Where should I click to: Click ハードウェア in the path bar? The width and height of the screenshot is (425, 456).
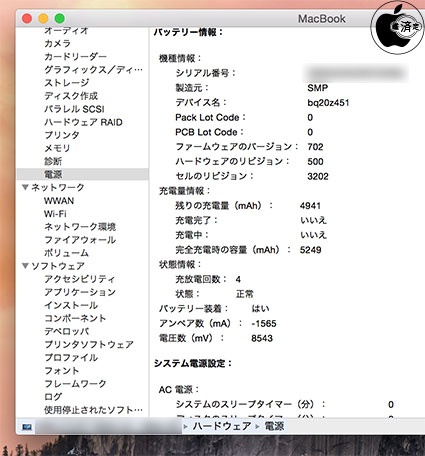(222, 426)
